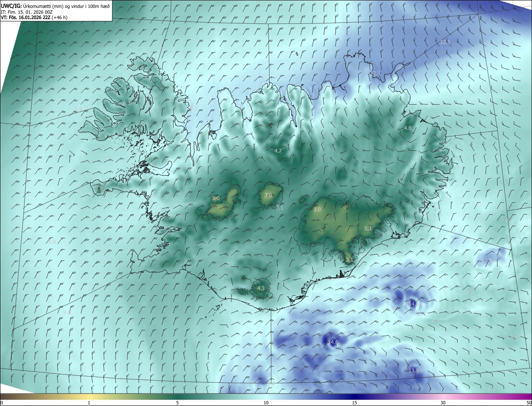The image size is (532, 406).
Task: Click the initial time line 'IT: Fim. 15. 01. 2026 00Z'
Action: click(27, 12)
